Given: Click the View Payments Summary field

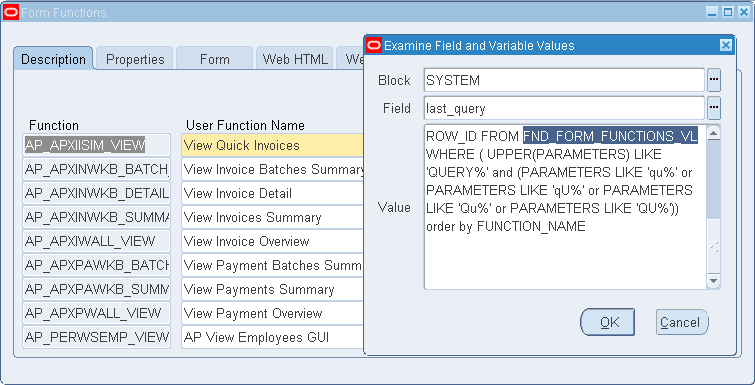Looking at the screenshot, I should pyautogui.click(x=273, y=289).
